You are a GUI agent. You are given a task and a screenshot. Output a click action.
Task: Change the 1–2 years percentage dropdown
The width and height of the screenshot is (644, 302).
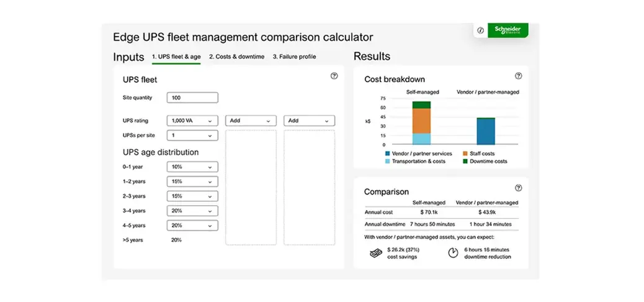pyautogui.click(x=192, y=181)
